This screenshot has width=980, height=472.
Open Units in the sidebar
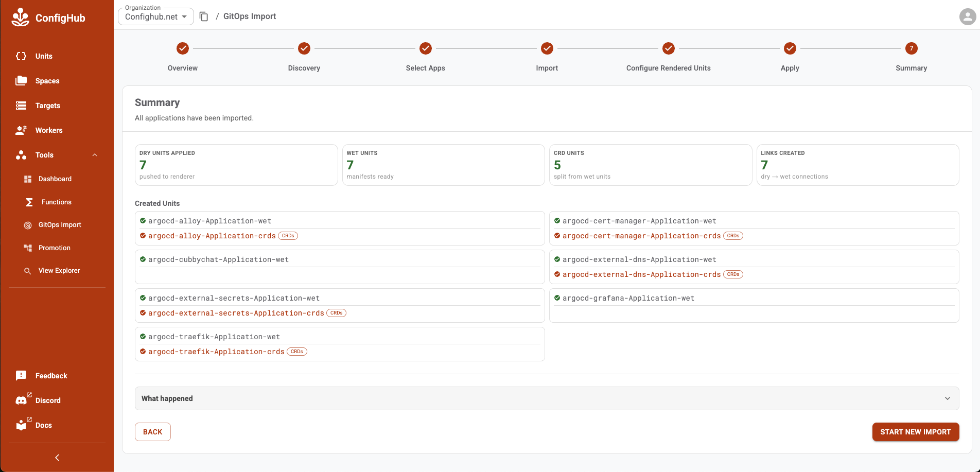pyautogui.click(x=44, y=56)
